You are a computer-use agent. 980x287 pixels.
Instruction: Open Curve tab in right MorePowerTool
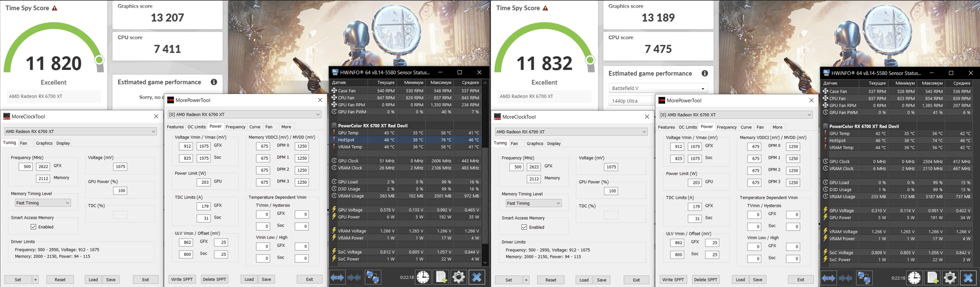pyautogui.click(x=746, y=127)
